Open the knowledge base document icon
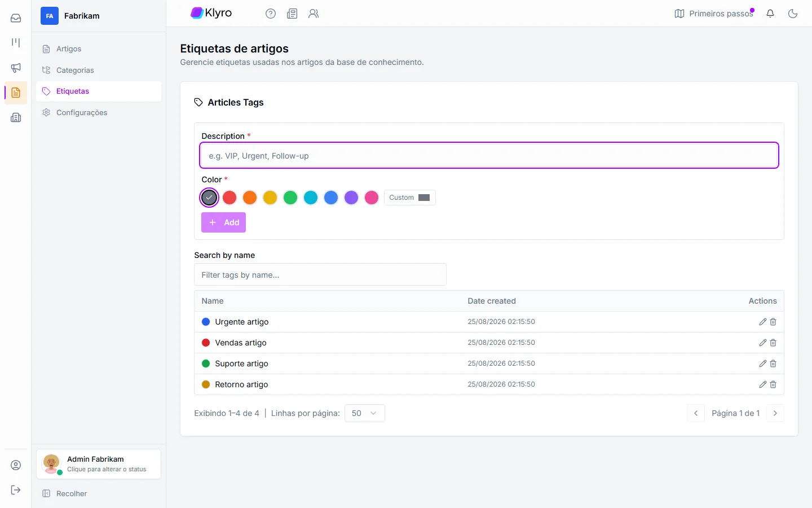This screenshot has height=508, width=812. 16,93
